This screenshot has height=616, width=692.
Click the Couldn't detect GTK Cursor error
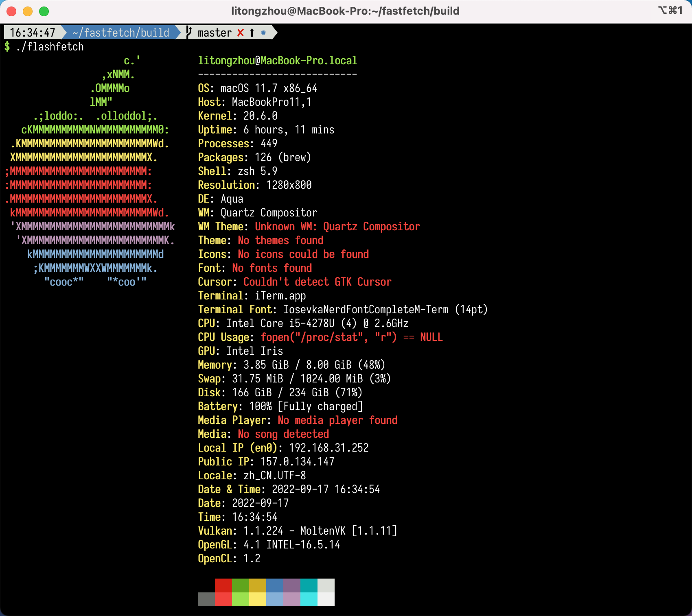(x=318, y=282)
